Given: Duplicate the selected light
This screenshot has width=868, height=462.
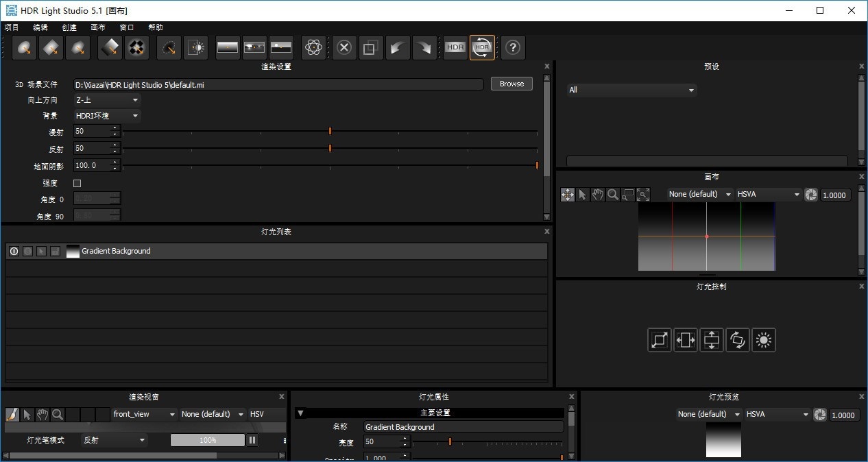Looking at the screenshot, I should [x=371, y=48].
